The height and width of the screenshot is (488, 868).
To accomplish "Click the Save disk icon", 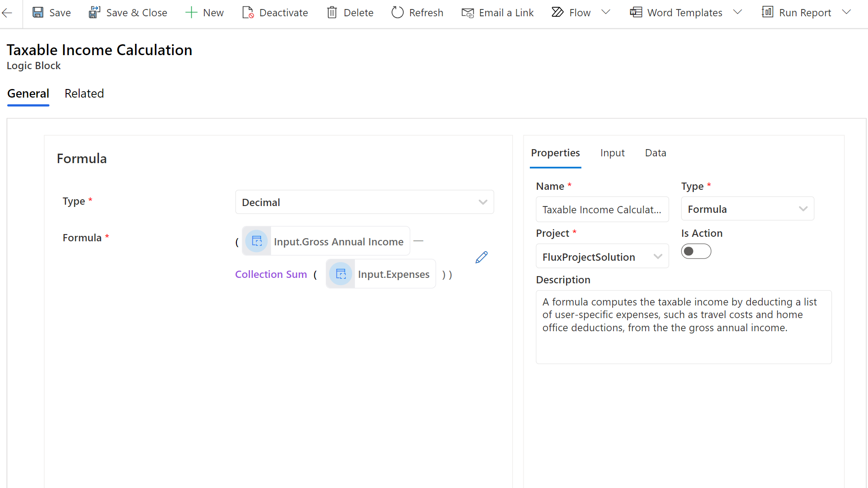I will 38,13.
